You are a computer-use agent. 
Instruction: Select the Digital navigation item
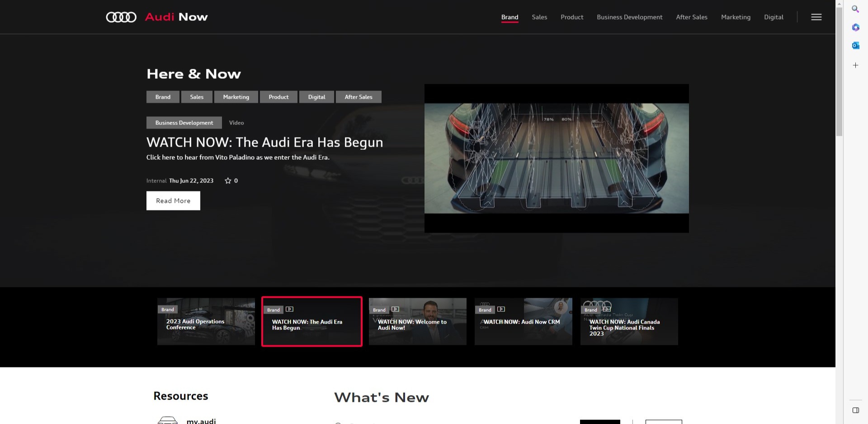click(774, 17)
